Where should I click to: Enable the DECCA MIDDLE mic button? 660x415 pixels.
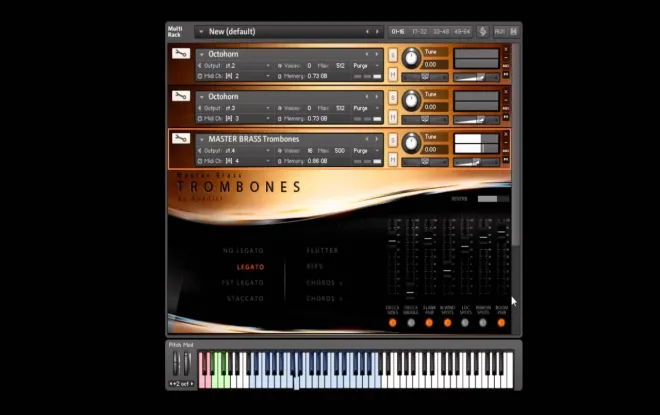(x=411, y=323)
